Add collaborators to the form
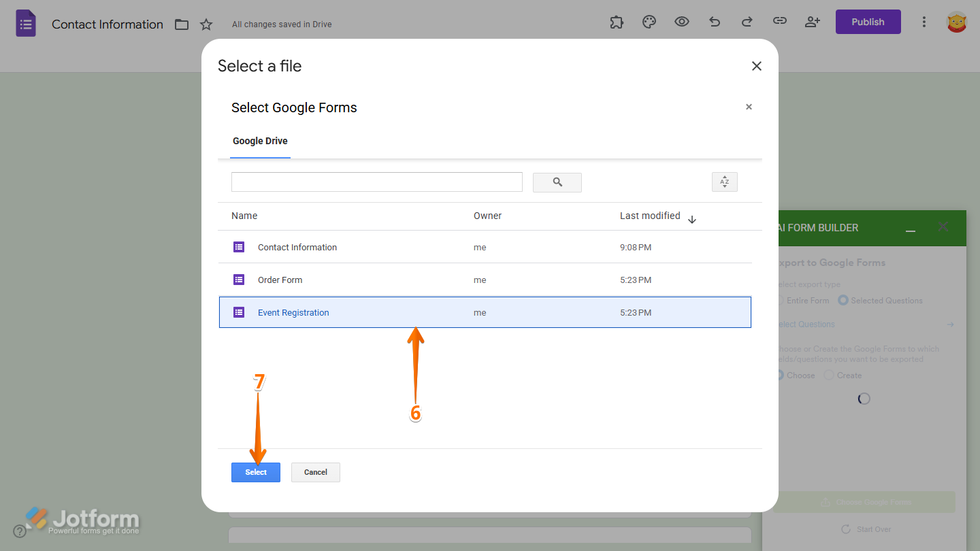Image resolution: width=980 pixels, height=551 pixels. click(812, 22)
